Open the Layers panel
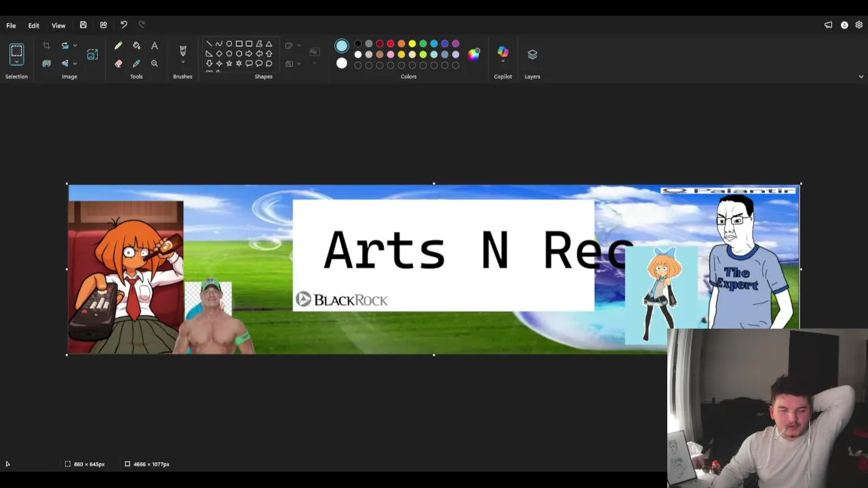 pos(532,54)
